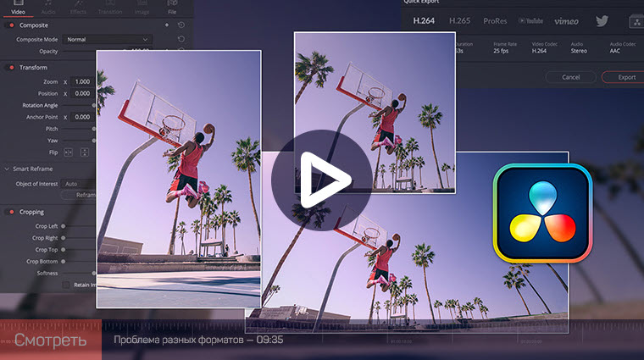Reset Composite Mode value
Viewport: 644px width, 360px height.
(181, 39)
